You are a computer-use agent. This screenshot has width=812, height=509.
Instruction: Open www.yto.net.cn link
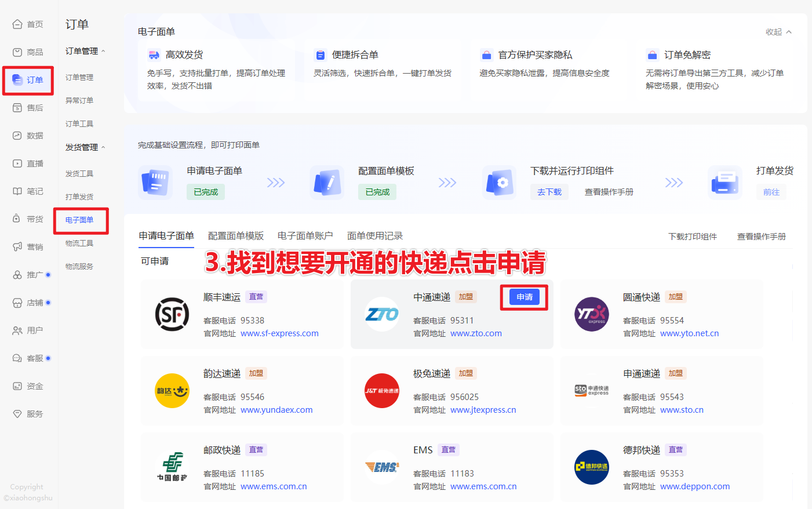click(689, 333)
